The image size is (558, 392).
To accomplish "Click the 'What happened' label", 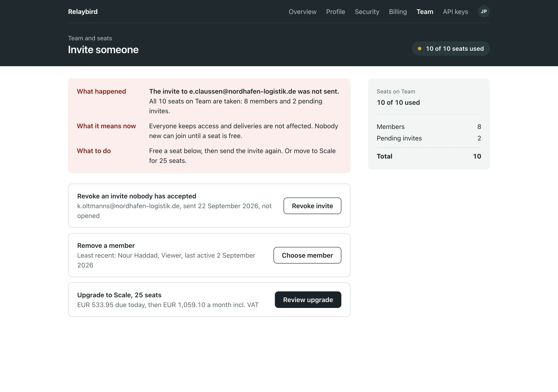I will tap(101, 91).
